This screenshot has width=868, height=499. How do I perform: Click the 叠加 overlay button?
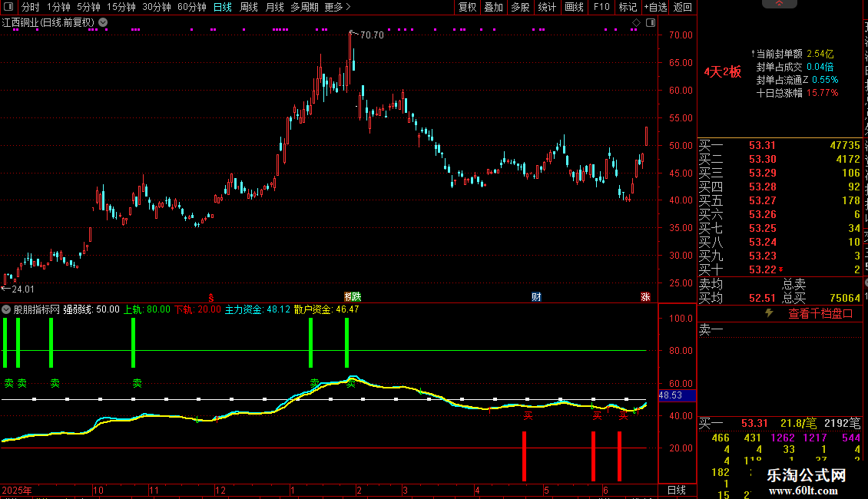point(494,7)
